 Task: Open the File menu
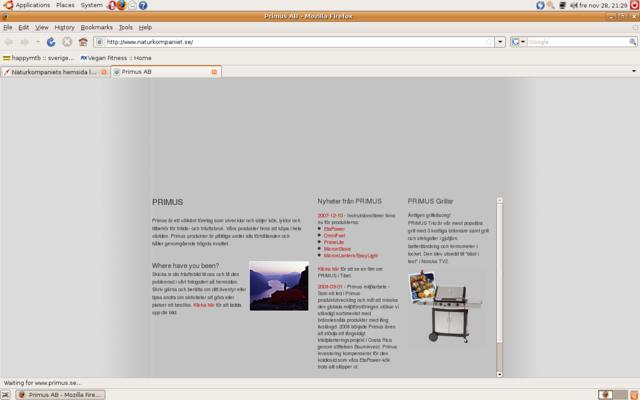(x=8, y=27)
